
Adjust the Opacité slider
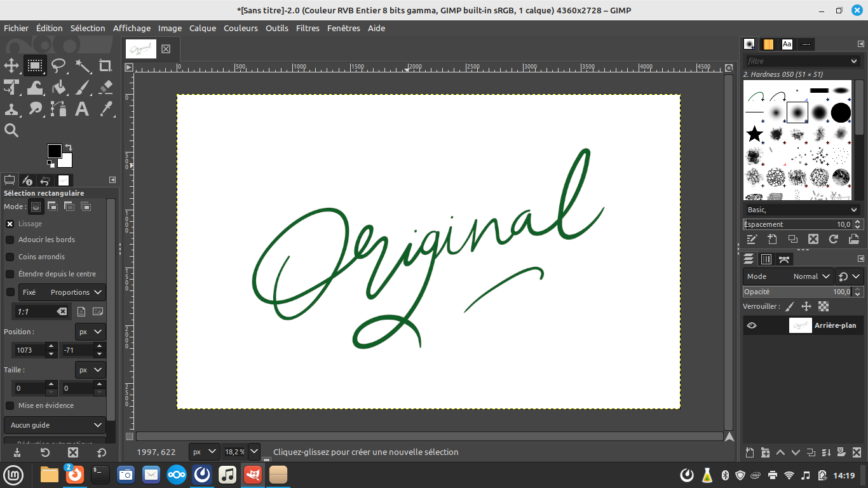(803, 292)
